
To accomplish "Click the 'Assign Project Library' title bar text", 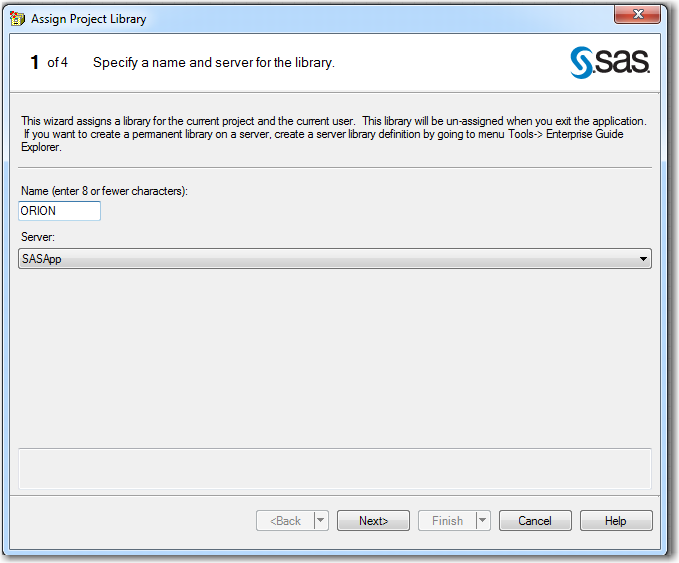I will pyautogui.click(x=88, y=19).
